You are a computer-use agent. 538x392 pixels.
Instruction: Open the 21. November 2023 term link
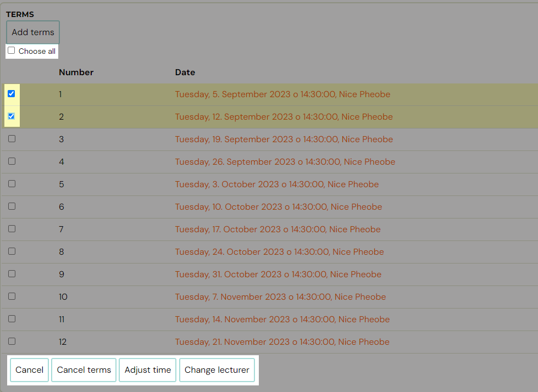click(x=282, y=342)
